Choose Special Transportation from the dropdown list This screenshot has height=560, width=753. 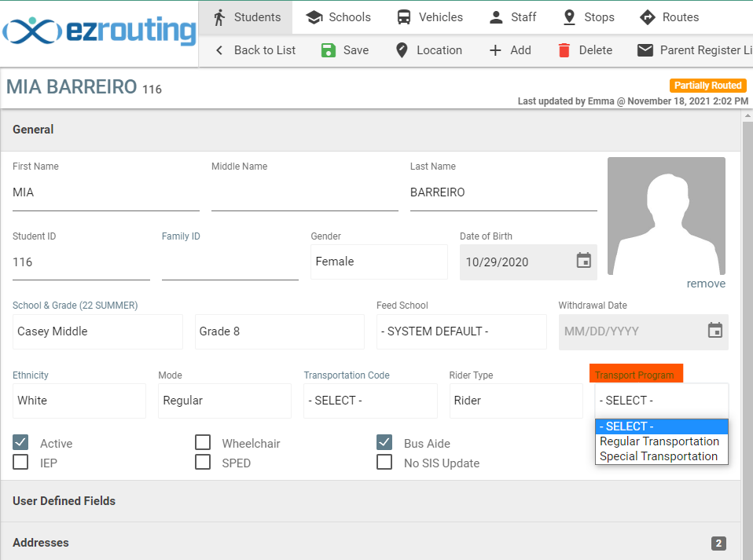click(x=658, y=456)
